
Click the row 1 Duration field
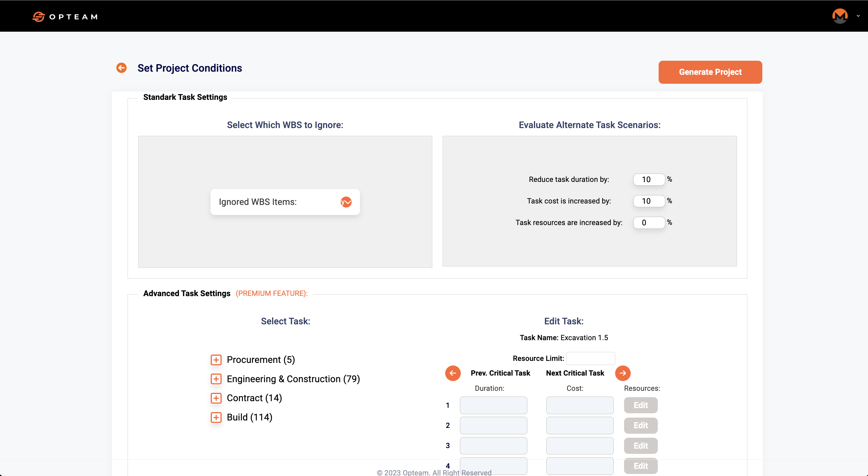pos(493,405)
